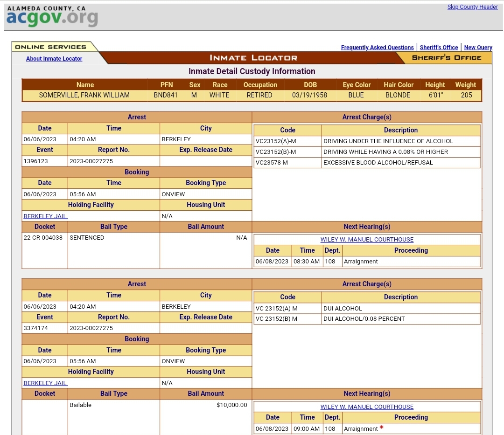This screenshot has height=435, width=504.
Task: Follow the Skip County Header link
Action: coord(472,7)
